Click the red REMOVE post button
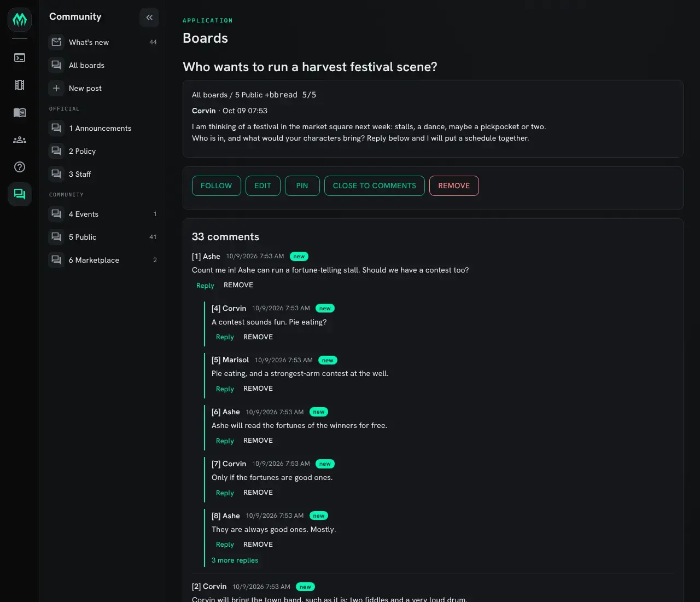The width and height of the screenshot is (700, 602). (x=454, y=186)
